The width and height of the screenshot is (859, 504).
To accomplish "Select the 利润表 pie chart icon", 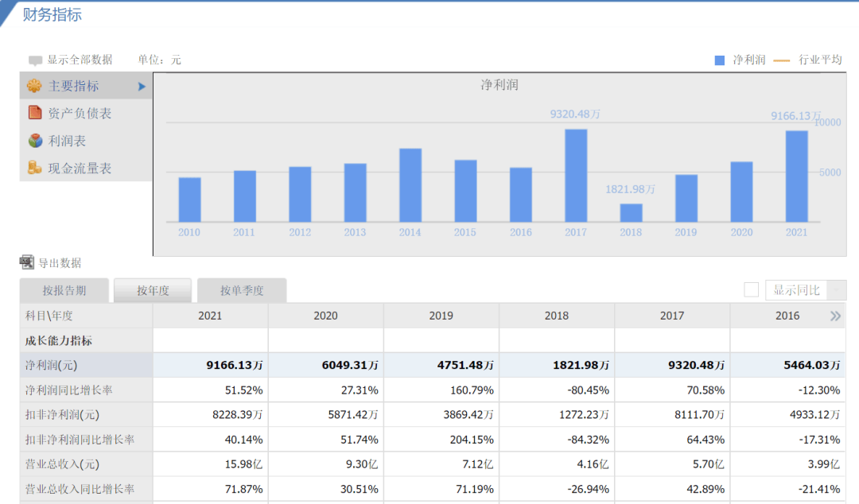I will [x=35, y=141].
